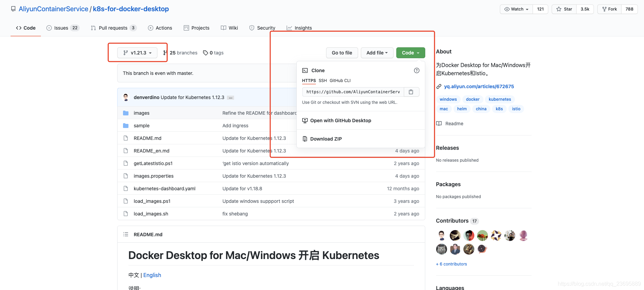Open the Add file dropdown
The height and width of the screenshot is (290, 644).
[x=377, y=53]
